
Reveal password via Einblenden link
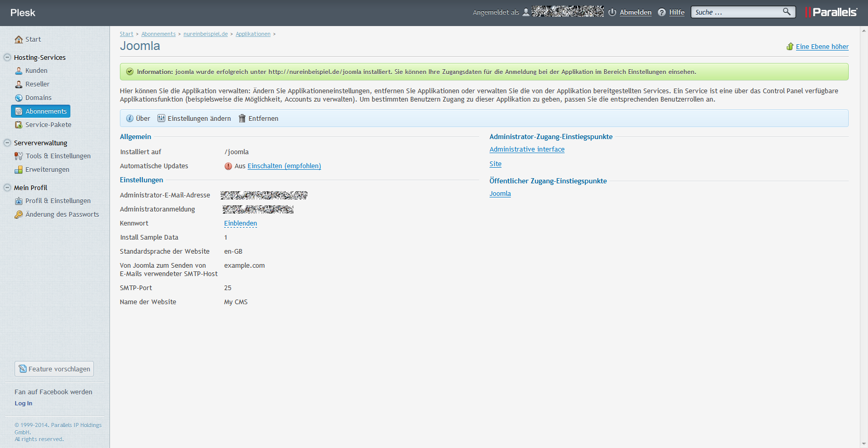(240, 223)
